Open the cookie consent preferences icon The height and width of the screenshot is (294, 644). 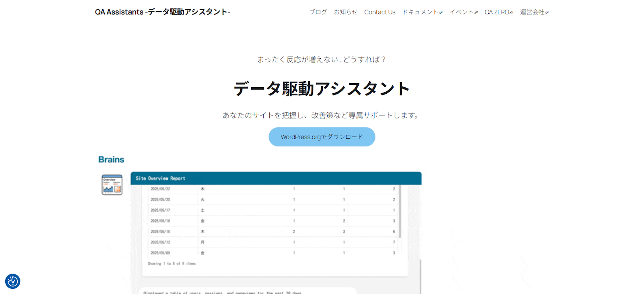tap(12, 281)
